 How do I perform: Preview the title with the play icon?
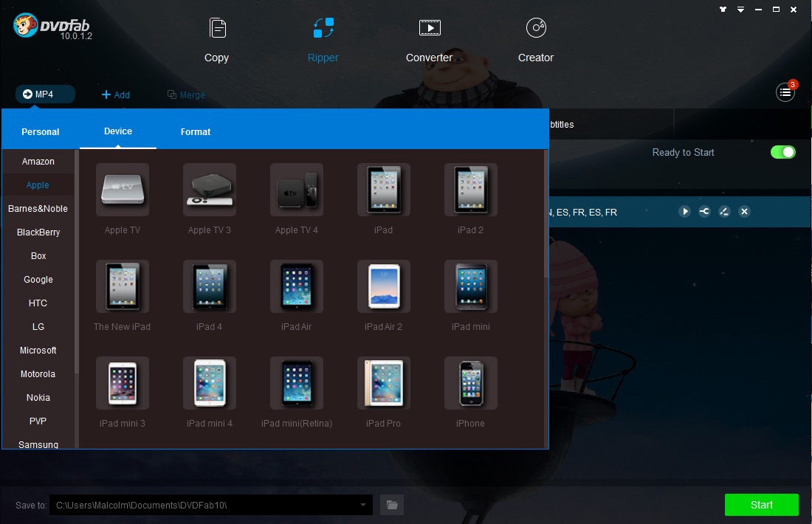point(684,211)
